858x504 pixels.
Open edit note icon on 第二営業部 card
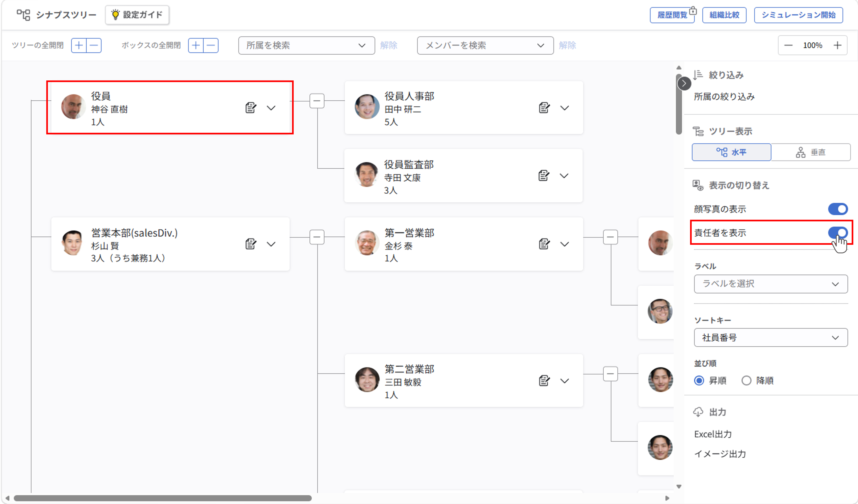pos(544,380)
